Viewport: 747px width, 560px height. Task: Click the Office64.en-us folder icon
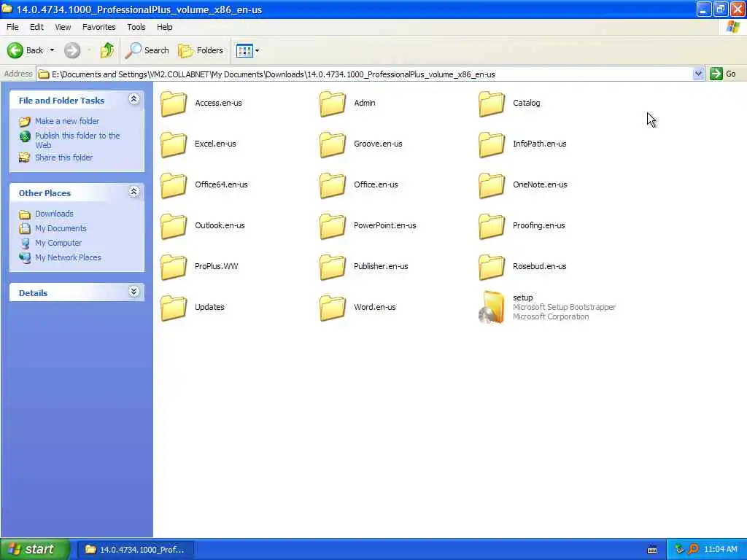coord(174,185)
